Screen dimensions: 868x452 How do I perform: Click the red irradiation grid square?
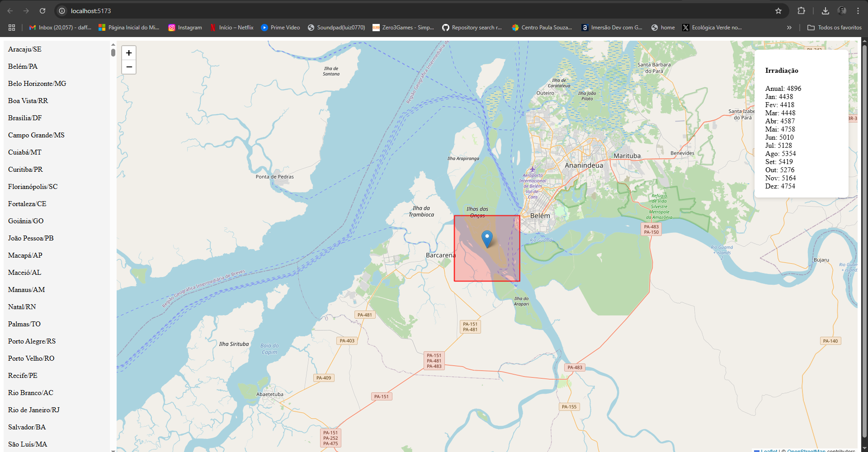[487, 248]
